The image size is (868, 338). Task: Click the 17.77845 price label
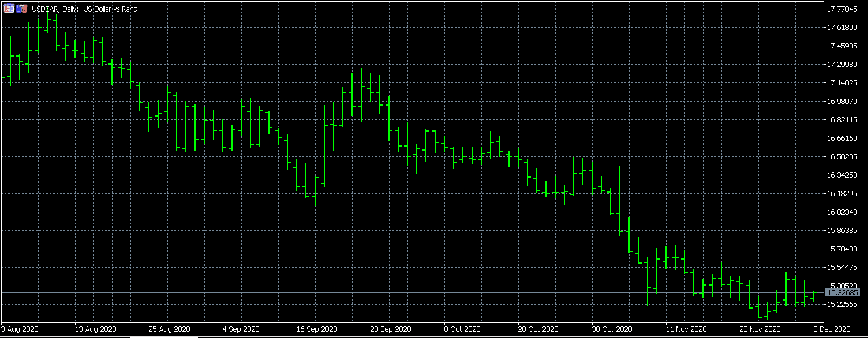tap(841, 9)
